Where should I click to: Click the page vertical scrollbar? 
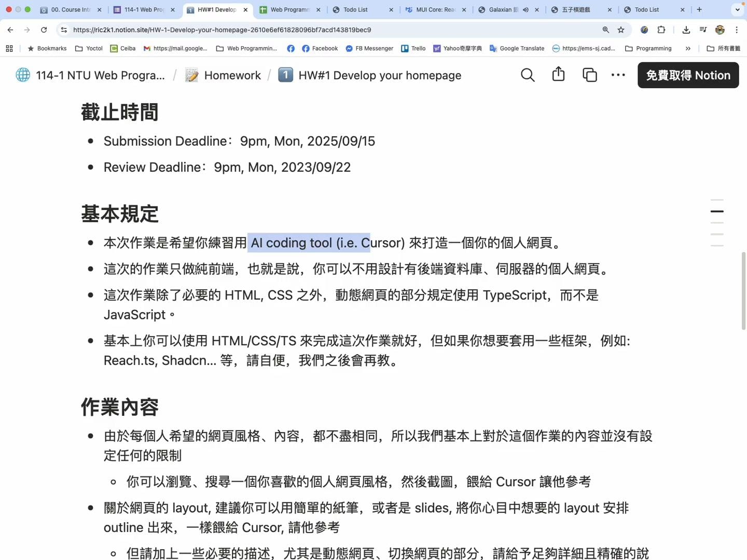(743, 290)
